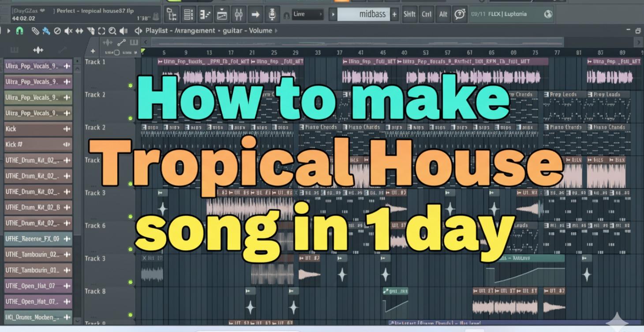Open the help speech-bubble icon

click(460, 14)
